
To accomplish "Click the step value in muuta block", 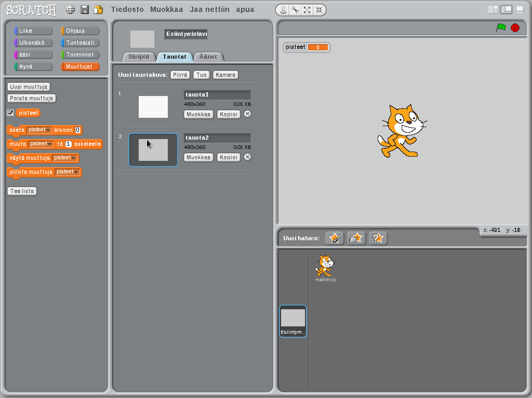I will [68, 144].
